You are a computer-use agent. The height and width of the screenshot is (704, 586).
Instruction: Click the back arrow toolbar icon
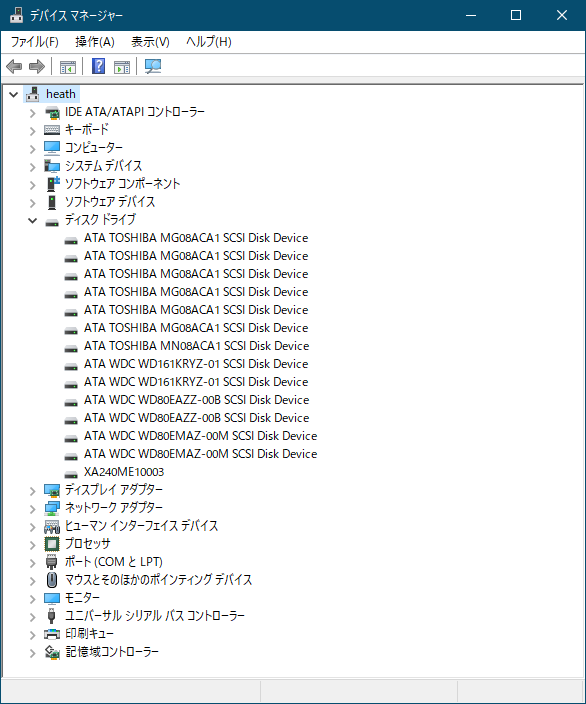point(14,66)
